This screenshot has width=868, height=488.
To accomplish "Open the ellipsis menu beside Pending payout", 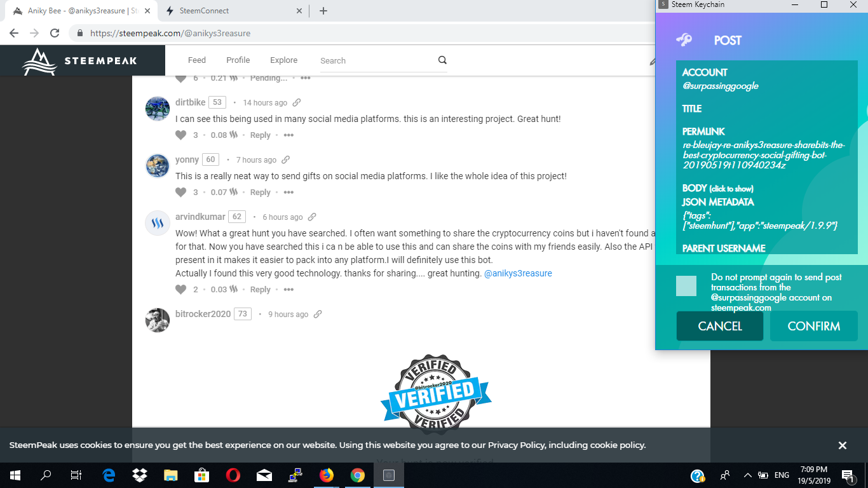I will tap(306, 78).
